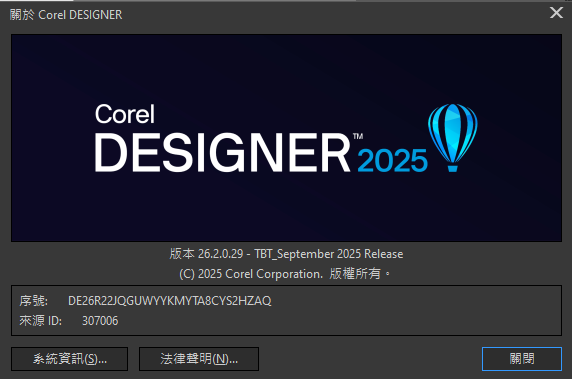The image size is (572, 379).
Task: Close the dialog with the X icon
Action: click(x=556, y=13)
